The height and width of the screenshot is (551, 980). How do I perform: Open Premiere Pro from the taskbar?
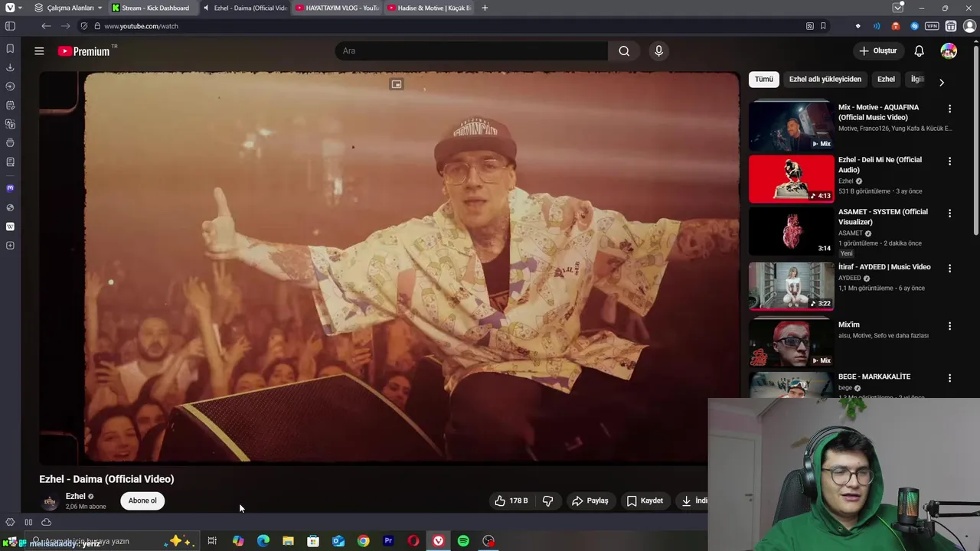(388, 541)
